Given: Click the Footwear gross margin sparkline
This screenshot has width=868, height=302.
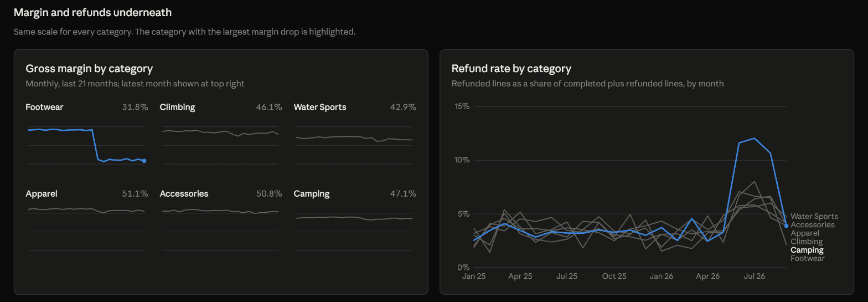Looking at the screenshot, I should (86, 145).
